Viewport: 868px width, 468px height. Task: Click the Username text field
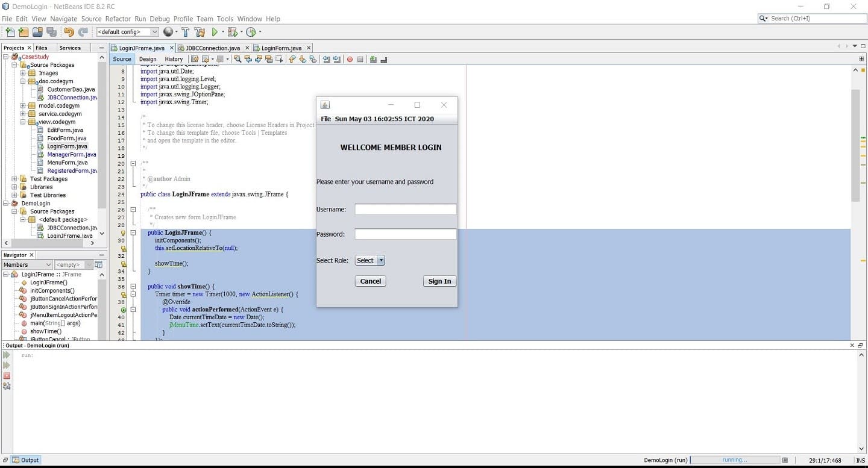tap(405, 210)
